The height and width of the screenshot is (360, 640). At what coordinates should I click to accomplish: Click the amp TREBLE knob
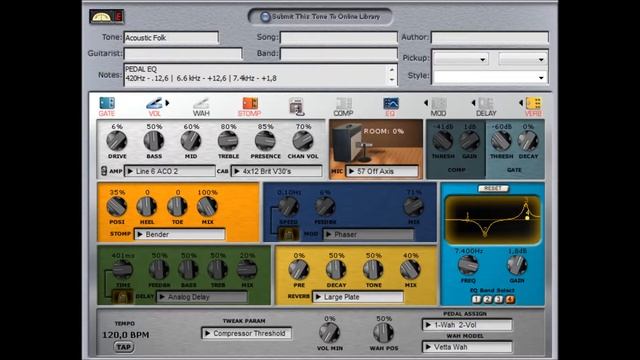228,140
